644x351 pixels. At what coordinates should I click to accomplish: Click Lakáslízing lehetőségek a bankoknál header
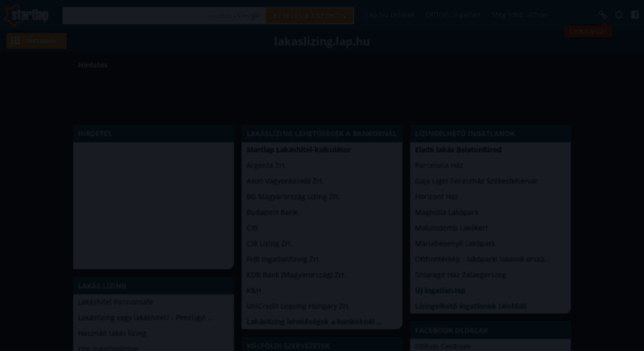[322, 134]
